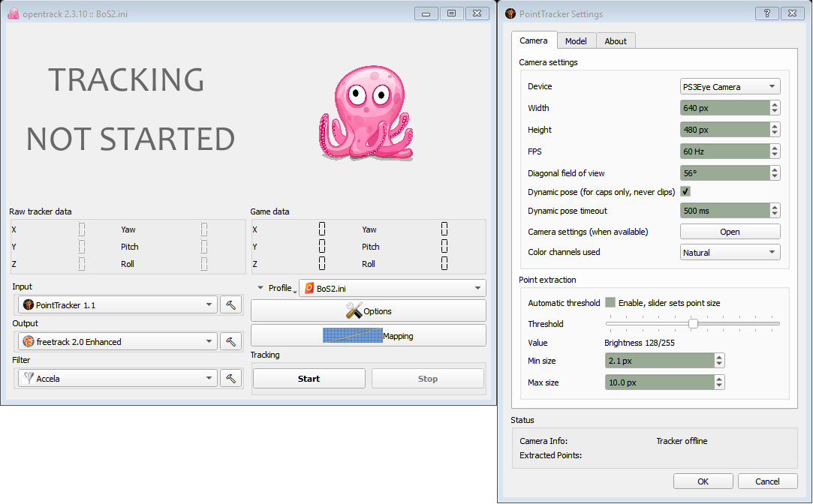813x504 pixels.
Task: Click the Diagonal field of view value
Action: click(725, 173)
